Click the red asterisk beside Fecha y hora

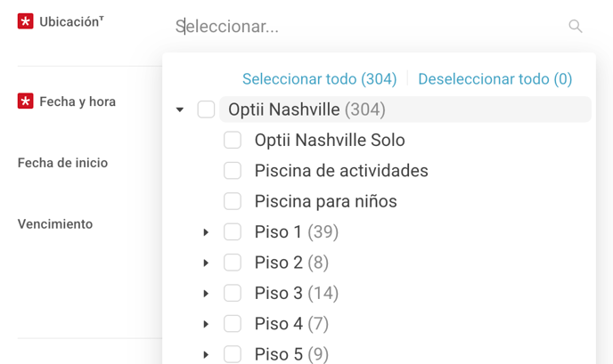coord(26,101)
